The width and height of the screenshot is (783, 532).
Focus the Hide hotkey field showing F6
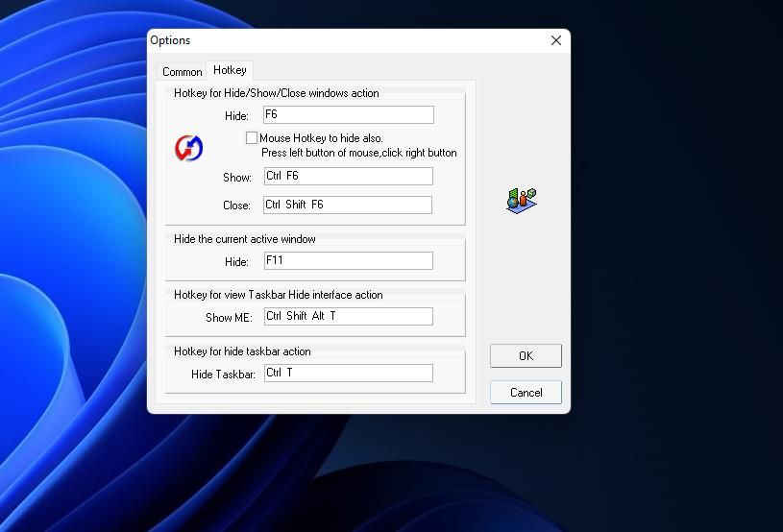pos(348,115)
